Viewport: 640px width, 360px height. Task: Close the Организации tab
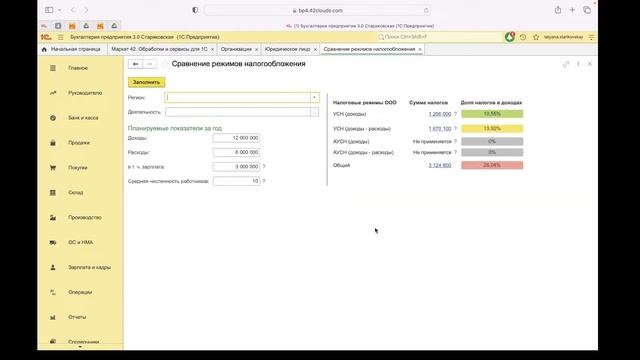point(256,49)
